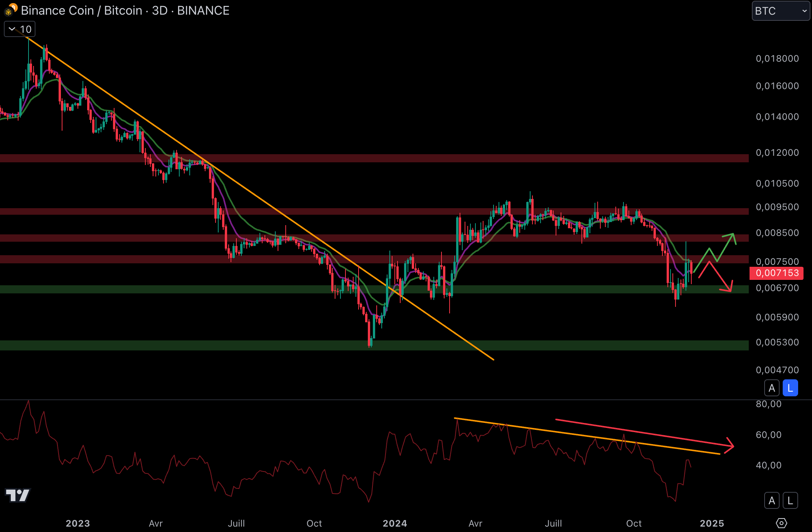Click the 2025 label on the time axis

click(x=712, y=523)
